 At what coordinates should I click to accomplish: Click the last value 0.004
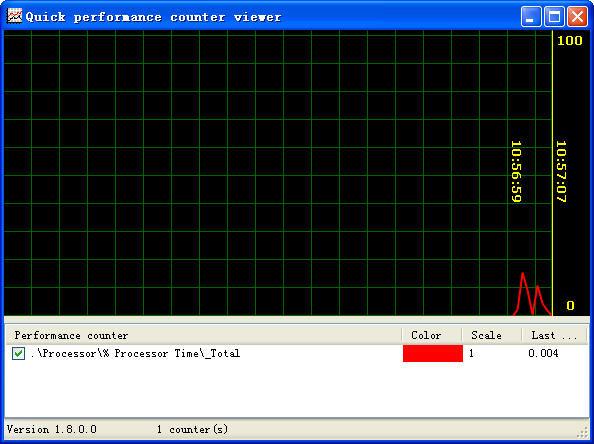[543, 353]
